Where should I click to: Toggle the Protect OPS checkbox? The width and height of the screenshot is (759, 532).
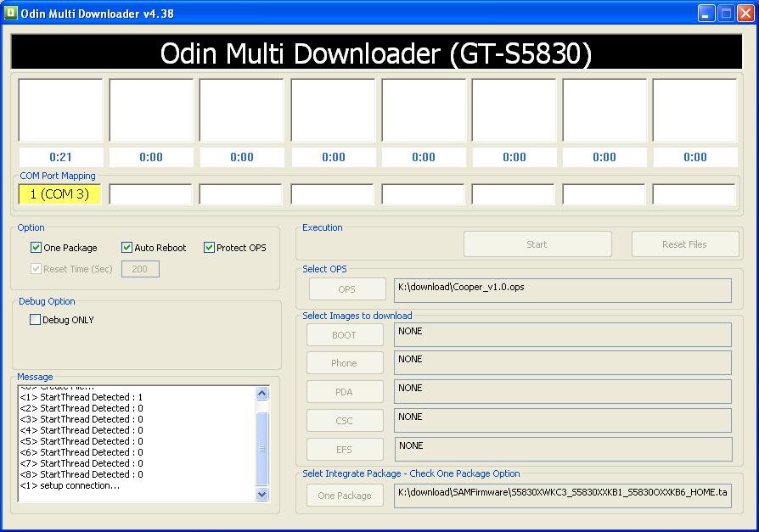pos(209,248)
